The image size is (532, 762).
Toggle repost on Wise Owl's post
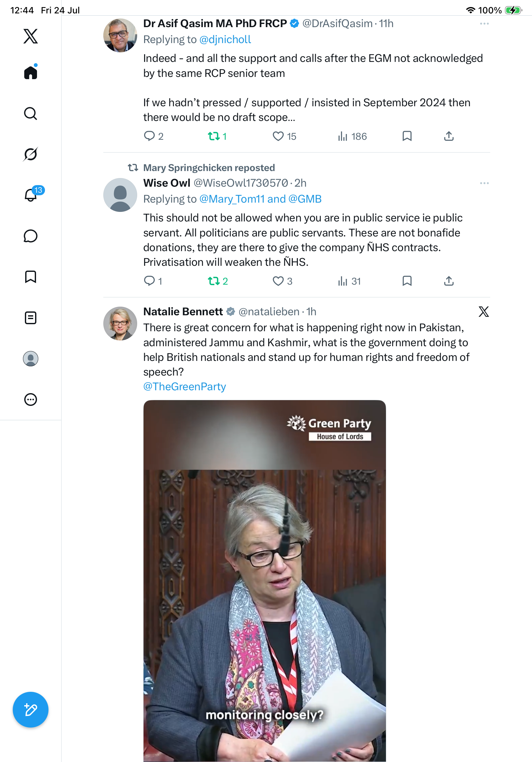218,281
